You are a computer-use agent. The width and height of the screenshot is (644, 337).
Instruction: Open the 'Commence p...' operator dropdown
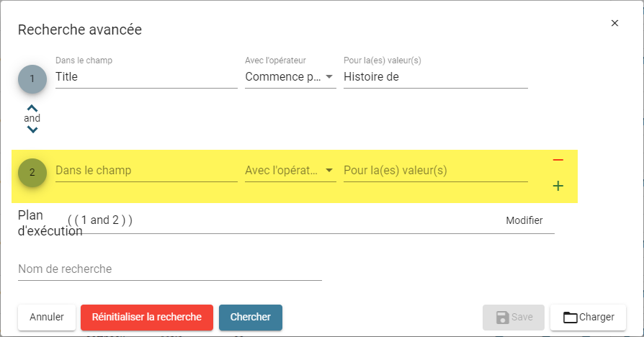click(x=290, y=77)
